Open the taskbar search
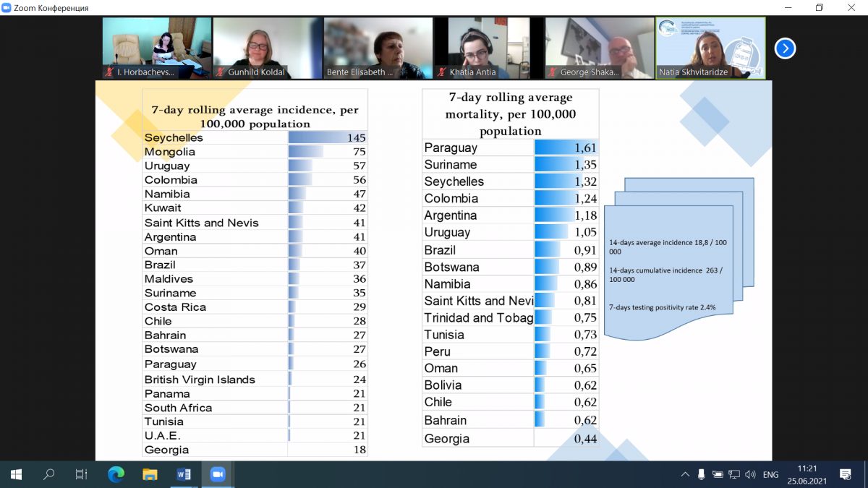Viewport: 868px width, 488px height. (x=49, y=474)
